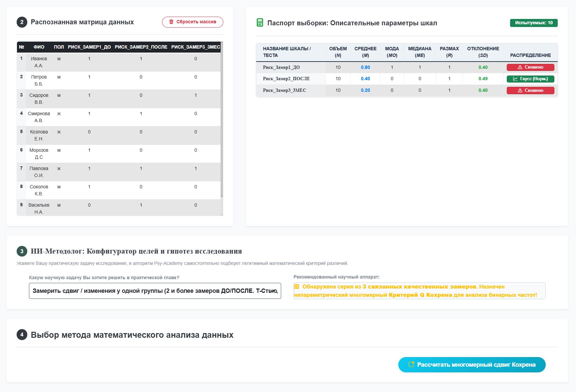Click the РИСК_ЗАМЕР2_ПОСЛЕ column header
576x392 pixels.
pos(141,47)
